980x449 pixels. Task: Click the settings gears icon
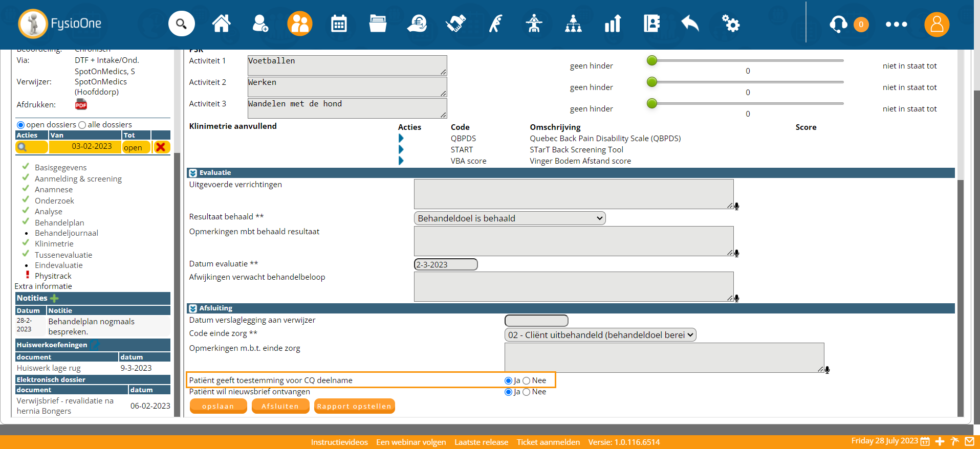click(730, 24)
